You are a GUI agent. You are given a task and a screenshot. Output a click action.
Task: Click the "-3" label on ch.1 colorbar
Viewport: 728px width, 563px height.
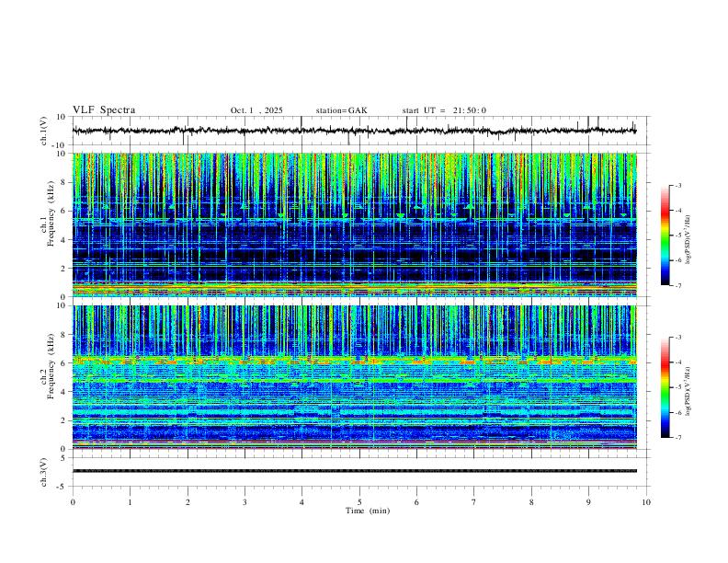point(677,185)
